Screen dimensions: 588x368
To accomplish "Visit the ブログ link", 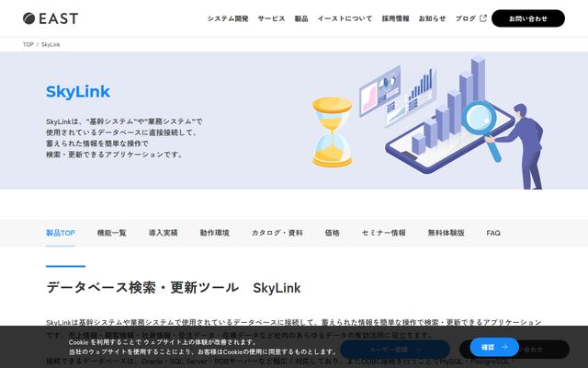I will tap(466, 18).
